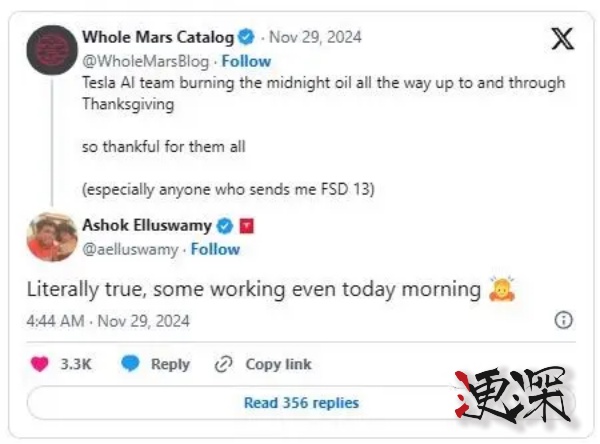Image resolution: width=600 pixels, height=444 pixels.
Task: Click the @WholeMarsBlog handle
Action: (x=145, y=60)
